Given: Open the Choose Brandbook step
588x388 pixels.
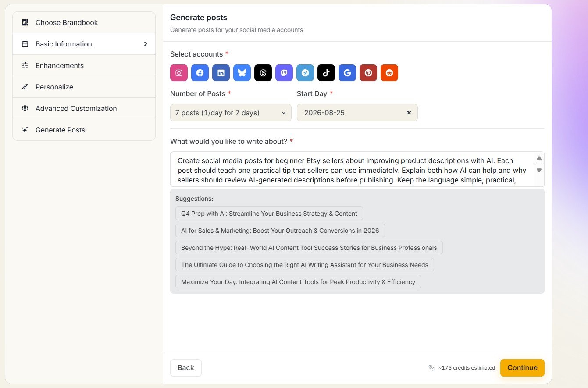Looking at the screenshot, I should (84, 22).
